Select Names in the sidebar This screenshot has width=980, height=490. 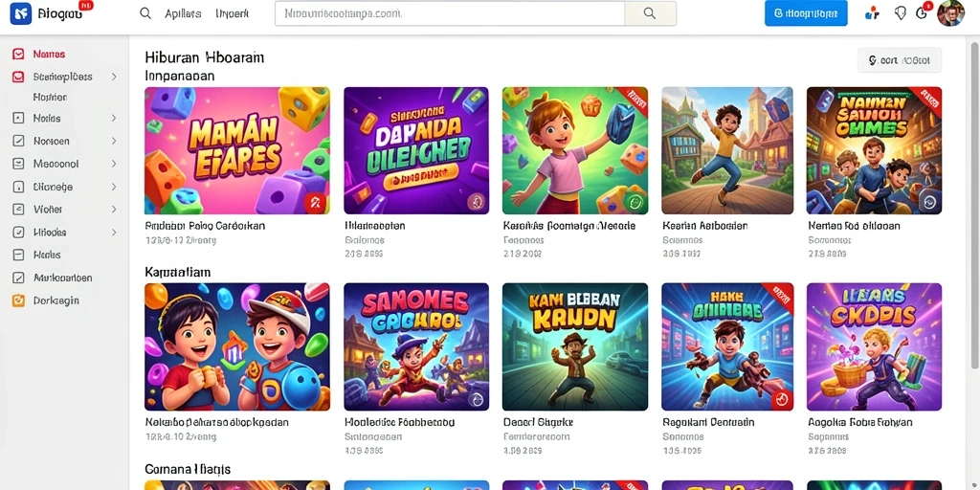(49, 55)
